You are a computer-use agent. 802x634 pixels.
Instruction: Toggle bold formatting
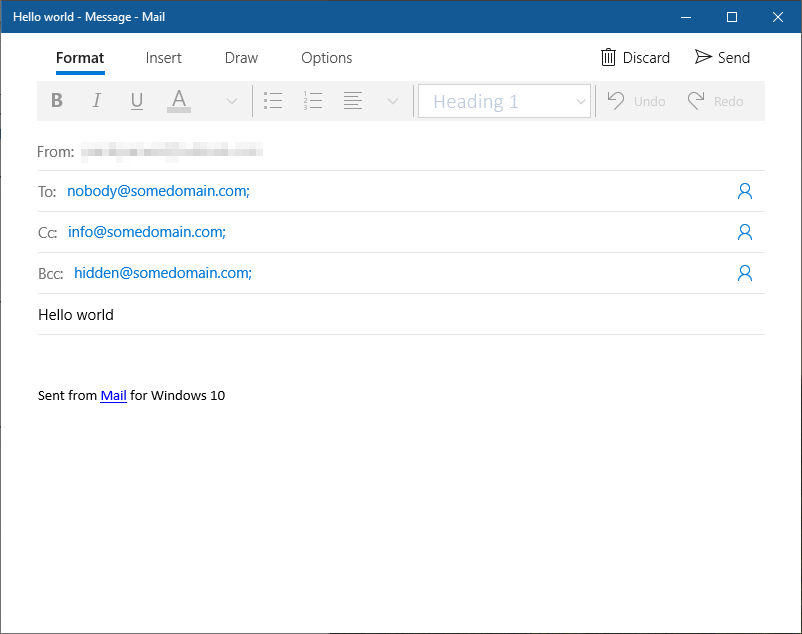(57, 101)
